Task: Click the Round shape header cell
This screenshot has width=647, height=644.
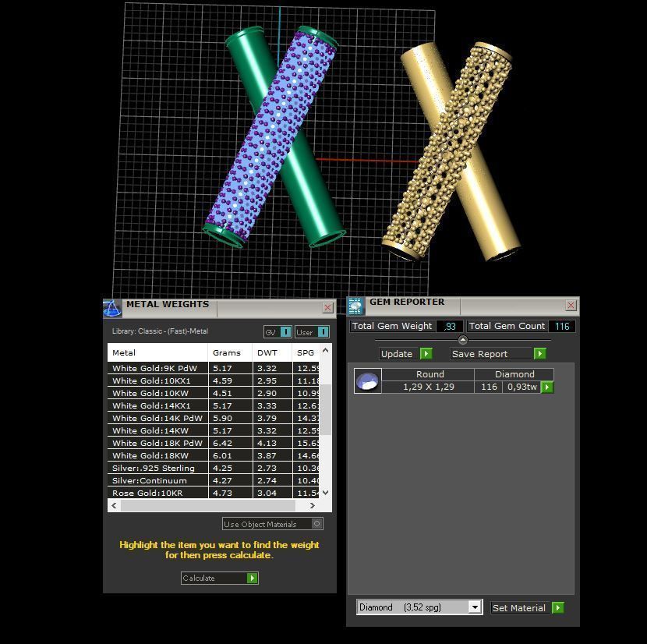Action: (428, 374)
